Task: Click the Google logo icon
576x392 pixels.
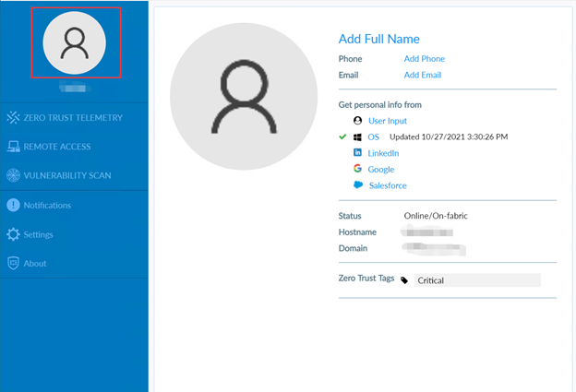Action: click(x=357, y=169)
